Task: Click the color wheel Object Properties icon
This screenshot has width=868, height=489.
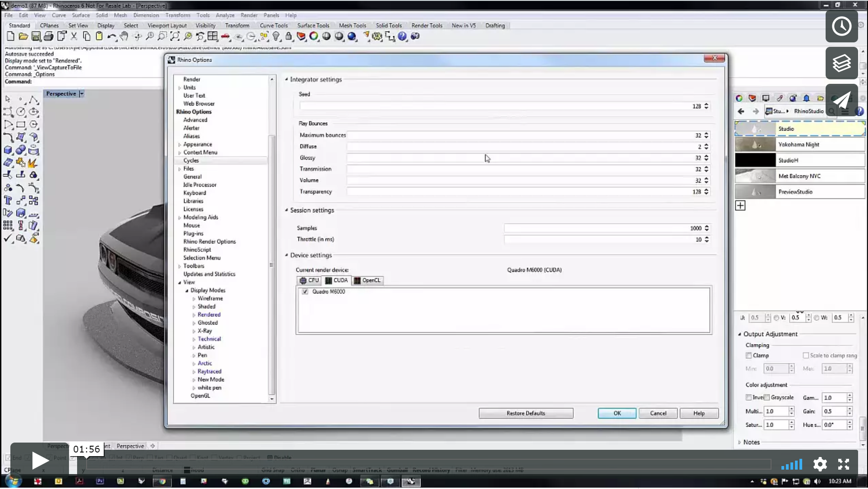Action: pyautogui.click(x=314, y=37)
